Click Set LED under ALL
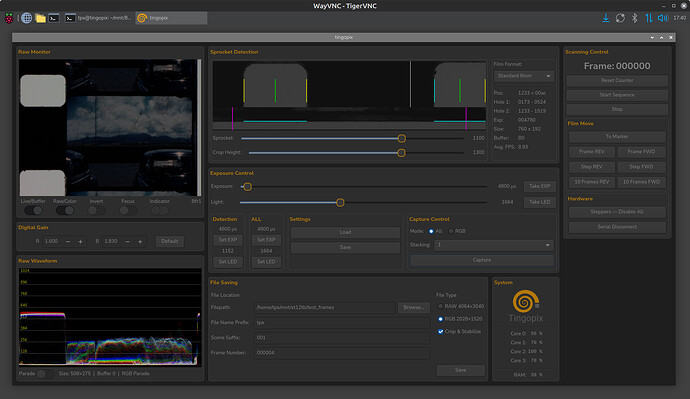Image resolution: width=690 pixels, height=399 pixels. click(266, 262)
